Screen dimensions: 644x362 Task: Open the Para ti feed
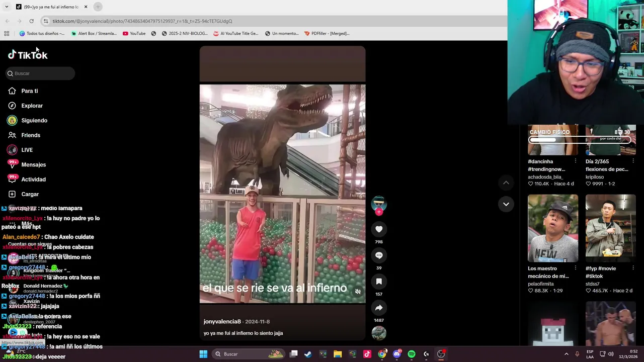pyautogui.click(x=29, y=91)
